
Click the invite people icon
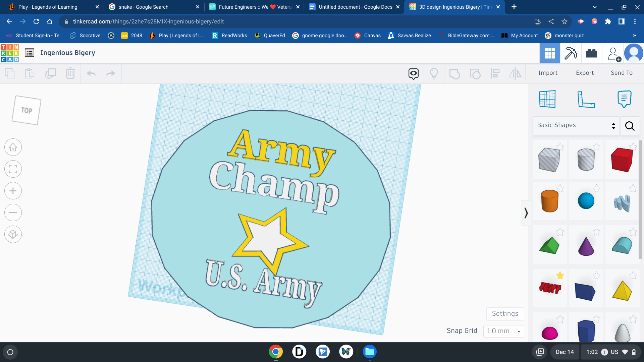tap(614, 54)
